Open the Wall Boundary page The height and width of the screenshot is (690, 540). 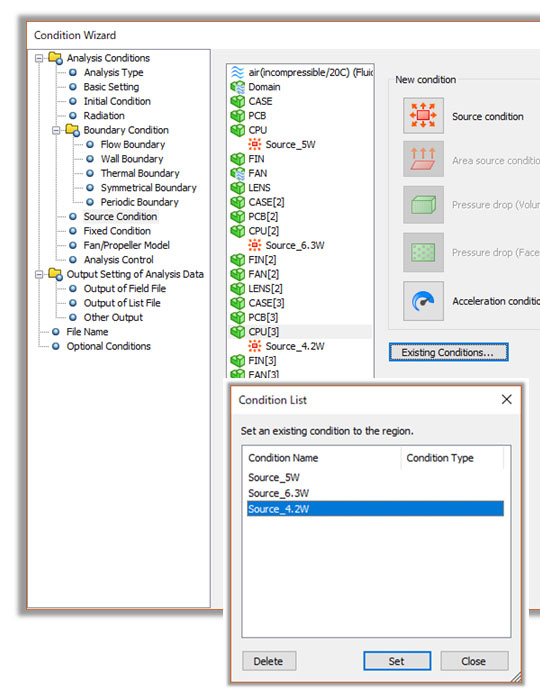point(132,159)
